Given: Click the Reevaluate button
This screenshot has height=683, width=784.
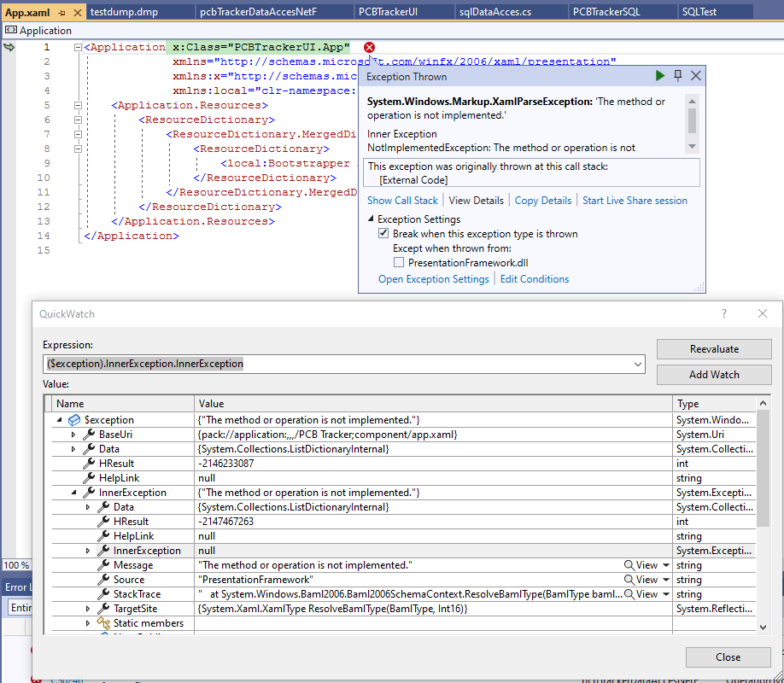Looking at the screenshot, I should 714,349.
